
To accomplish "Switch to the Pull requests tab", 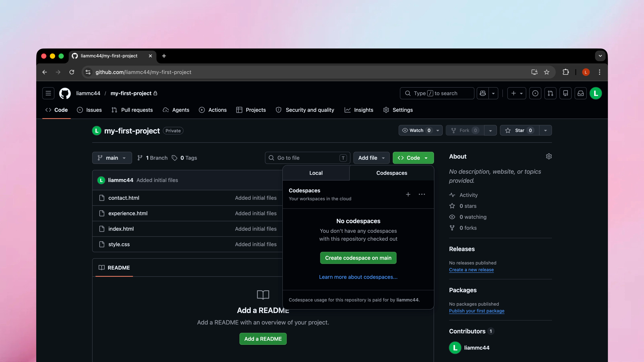I will point(132,110).
